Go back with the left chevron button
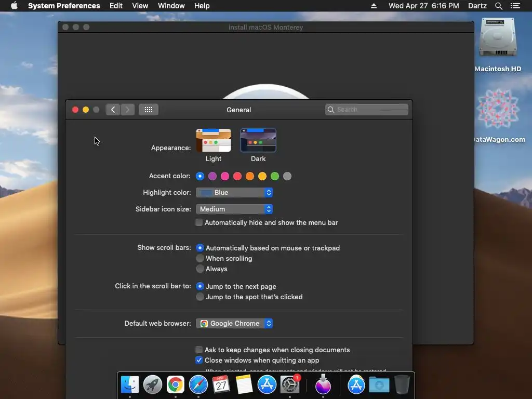The width and height of the screenshot is (532, 399). point(113,110)
